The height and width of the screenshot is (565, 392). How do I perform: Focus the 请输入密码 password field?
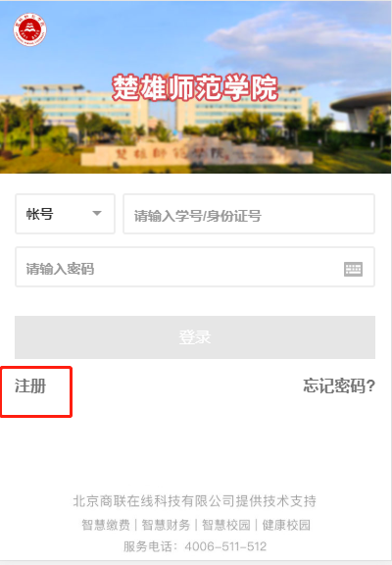click(x=195, y=267)
